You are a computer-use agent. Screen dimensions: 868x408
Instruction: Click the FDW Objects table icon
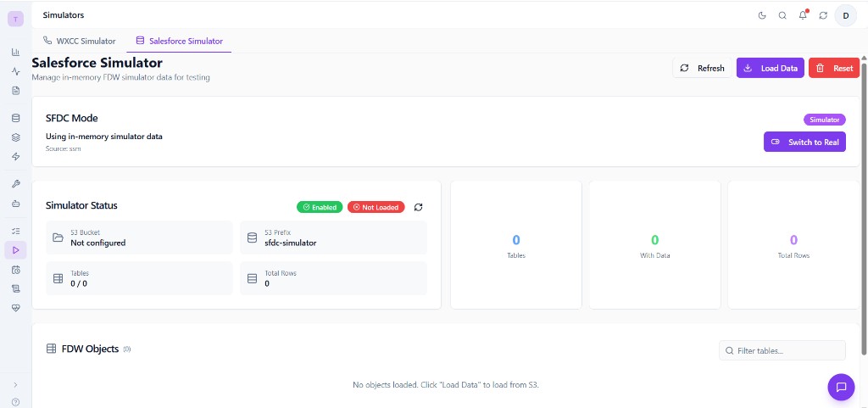[51, 349]
